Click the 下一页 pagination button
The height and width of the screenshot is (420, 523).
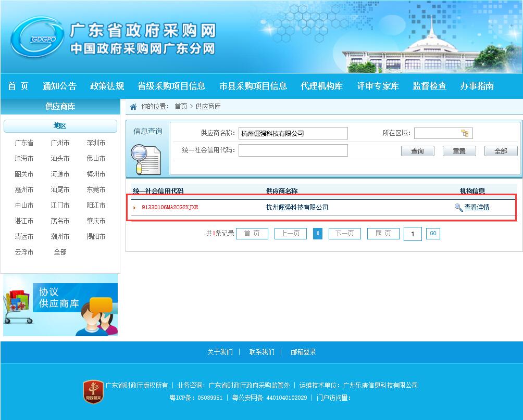(x=345, y=234)
